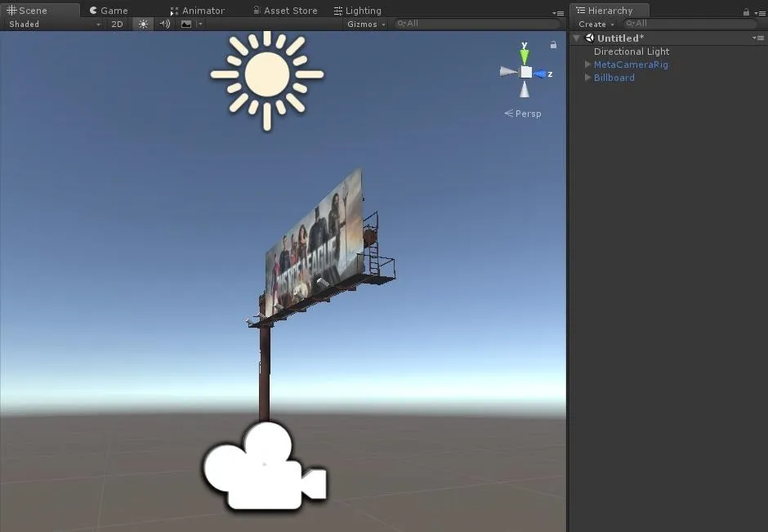768x532 pixels.
Task: Click the grey left axis cone
Action: pyautogui.click(x=508, y=72)
